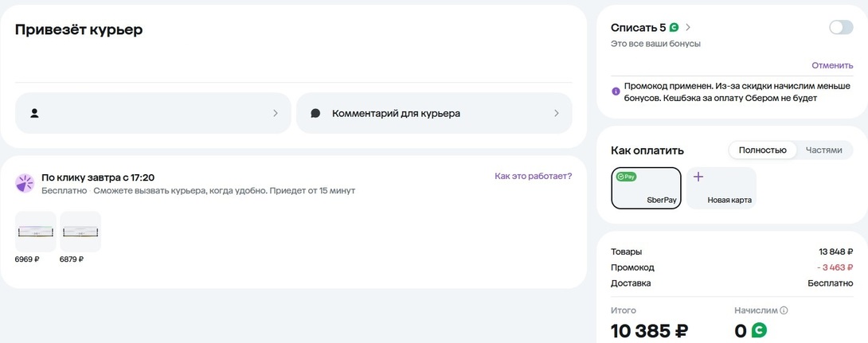Image resolution: width=868 pixels, height=343 pixels.
Task: Click the green bonus icon beside Списать 5
Action: point(674,28)
